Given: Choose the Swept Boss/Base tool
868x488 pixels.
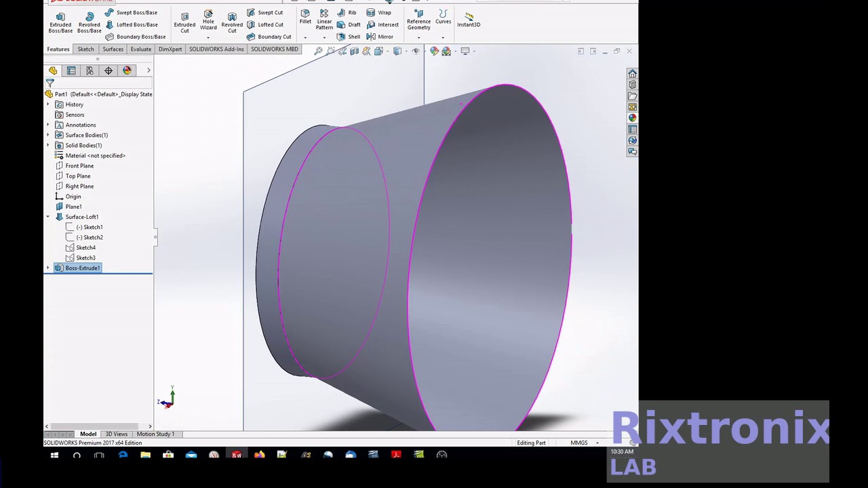Looking at the screenshot, I should point(131,12).
